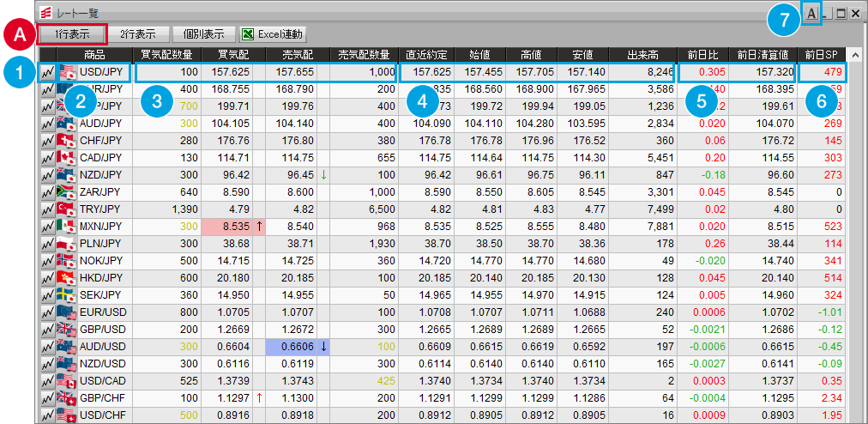
Task: Click the 買気配 column header
Action: 233,55
